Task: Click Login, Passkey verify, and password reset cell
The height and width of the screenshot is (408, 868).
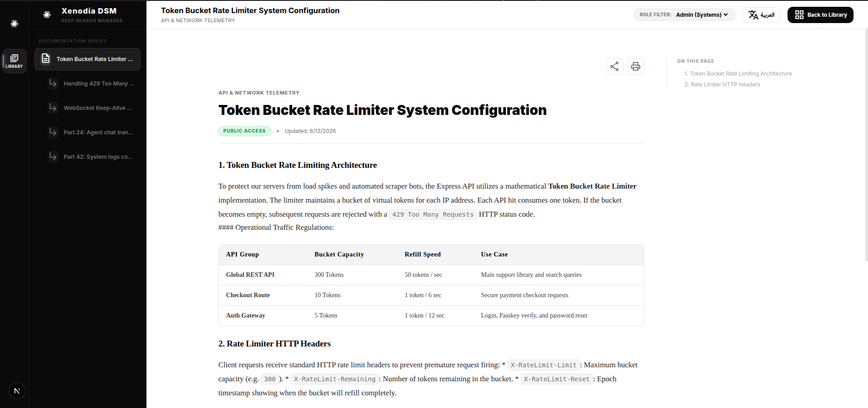Action: pyautogui.click(x=534, y=316)
